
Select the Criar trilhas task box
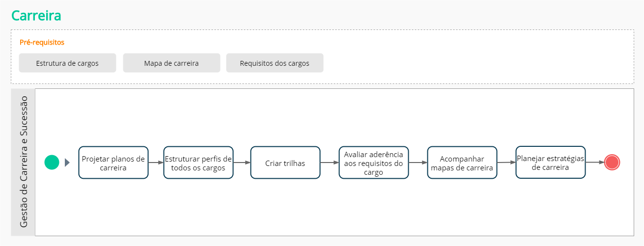285,163
